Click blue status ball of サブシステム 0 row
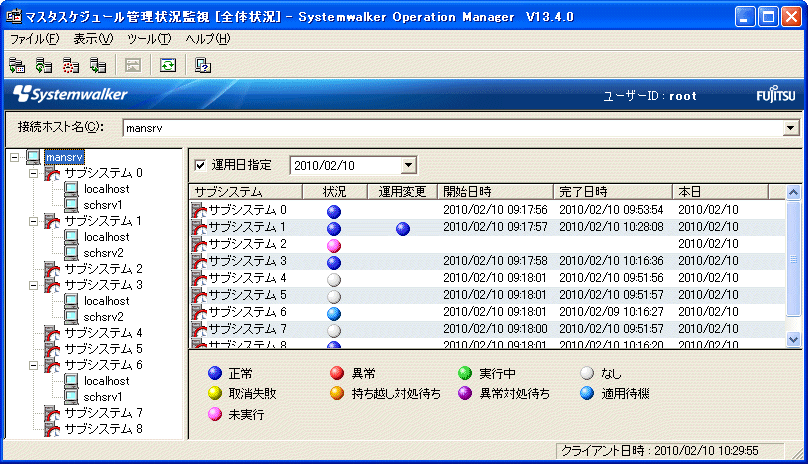Image resolution: width=808 pixels, height=464 pixels. tap(334, 211)
